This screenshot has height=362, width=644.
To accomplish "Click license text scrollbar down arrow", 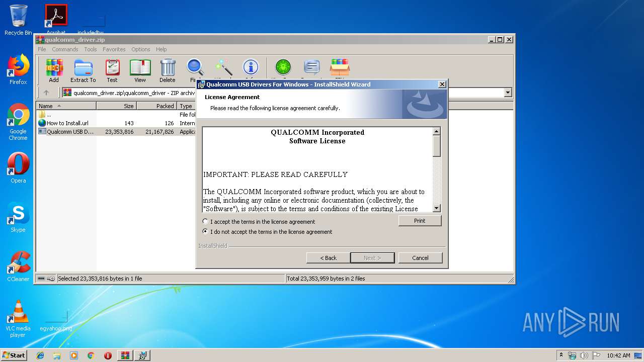I will pyautogui.click(x=437, y=208).
